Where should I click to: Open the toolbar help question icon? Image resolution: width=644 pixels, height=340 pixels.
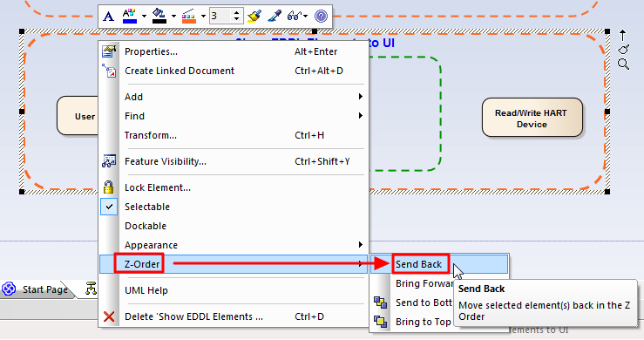321,16
